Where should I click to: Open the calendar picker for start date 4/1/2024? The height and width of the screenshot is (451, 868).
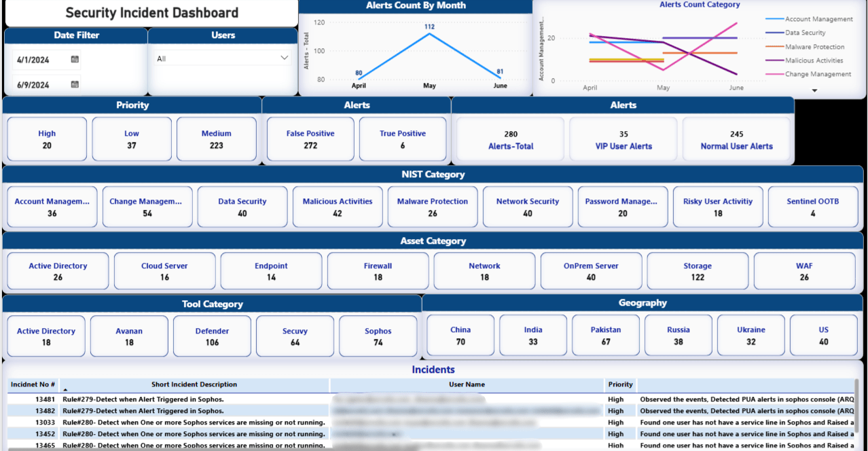click(x=75, y=60)
